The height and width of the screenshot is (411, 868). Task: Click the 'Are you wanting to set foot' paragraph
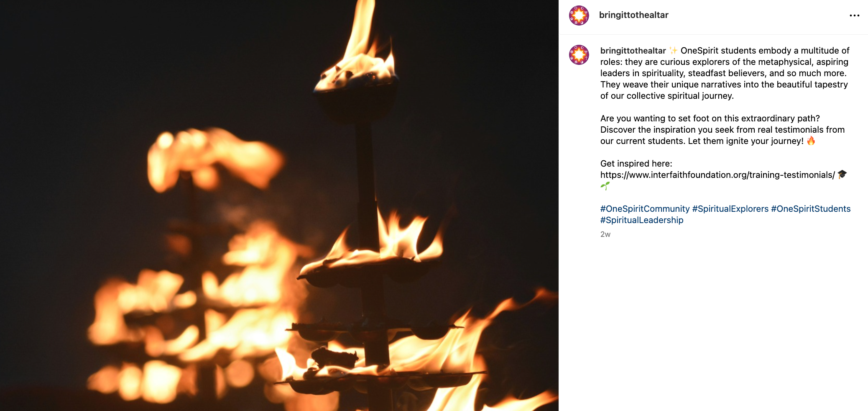point(722,130)
